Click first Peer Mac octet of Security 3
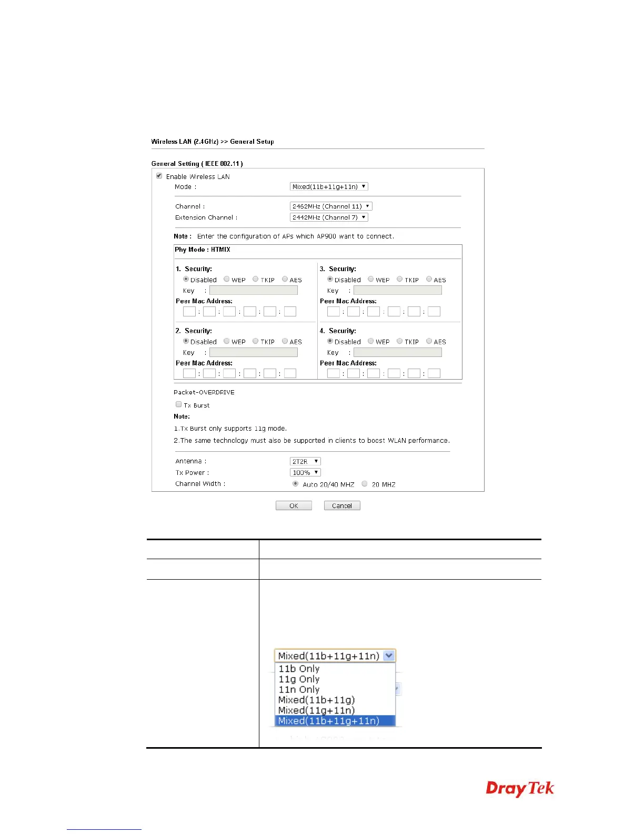Viewport: 644px width, 834px height. [334, 312]
